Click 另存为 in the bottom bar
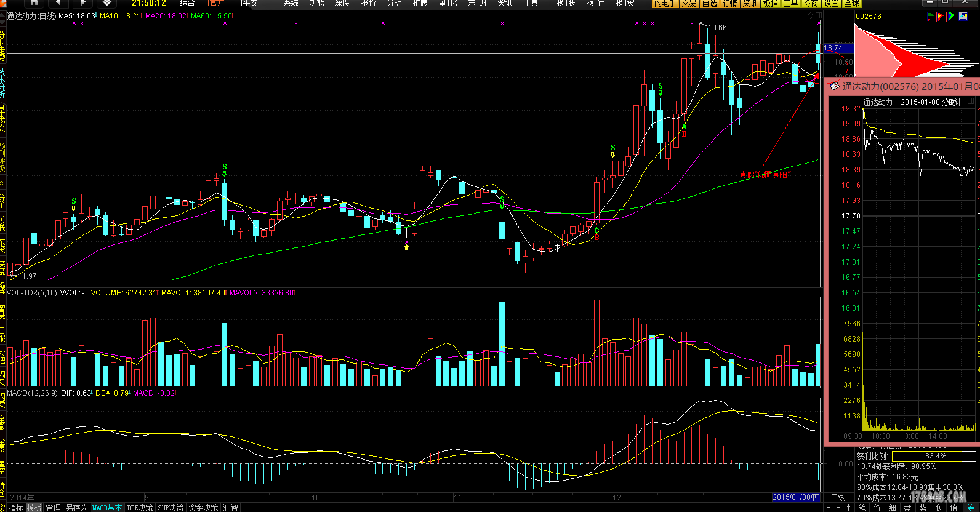The height and width of the screenshot is (512, 980). point(76,508)
